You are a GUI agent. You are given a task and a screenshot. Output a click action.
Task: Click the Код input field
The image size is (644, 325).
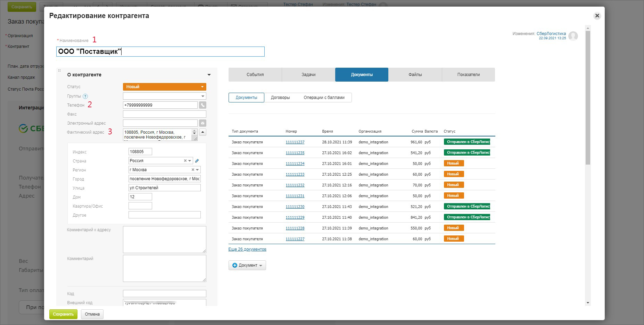(x=165, y=293)
